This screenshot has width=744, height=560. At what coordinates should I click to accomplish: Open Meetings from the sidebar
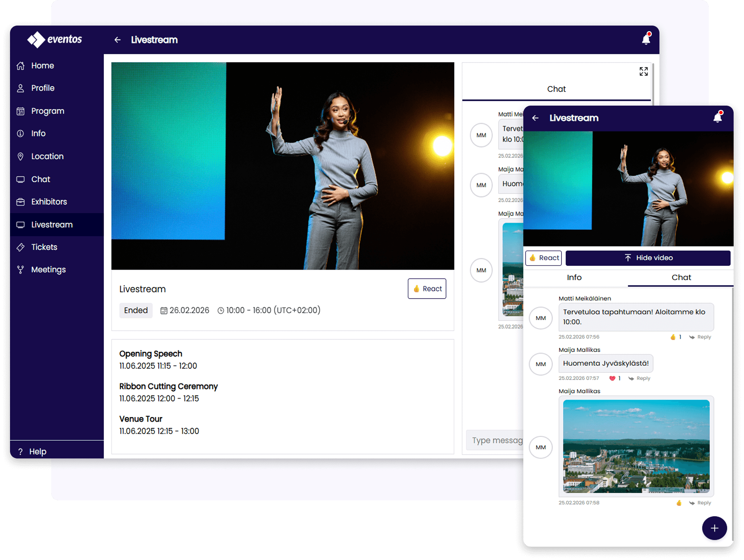pos(48,269)
